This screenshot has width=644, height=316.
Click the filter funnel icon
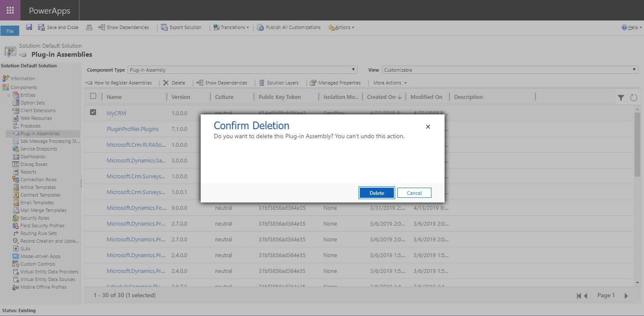[x=621, y=98]
